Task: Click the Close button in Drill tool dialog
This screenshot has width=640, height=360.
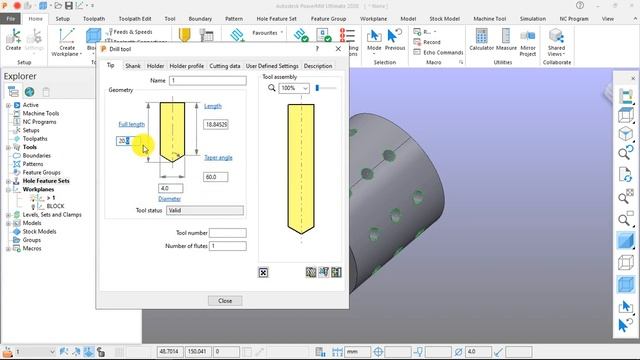Action: 225,301
